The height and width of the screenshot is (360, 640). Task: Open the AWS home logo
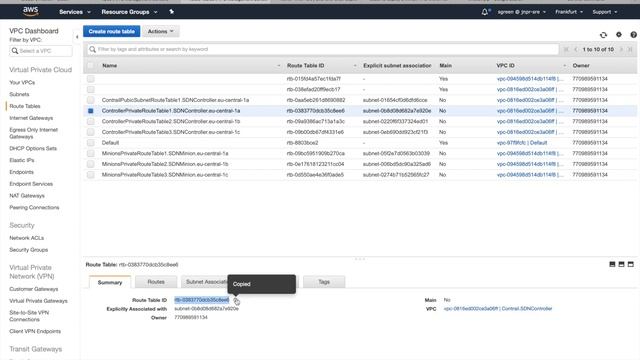pos(31,11)
